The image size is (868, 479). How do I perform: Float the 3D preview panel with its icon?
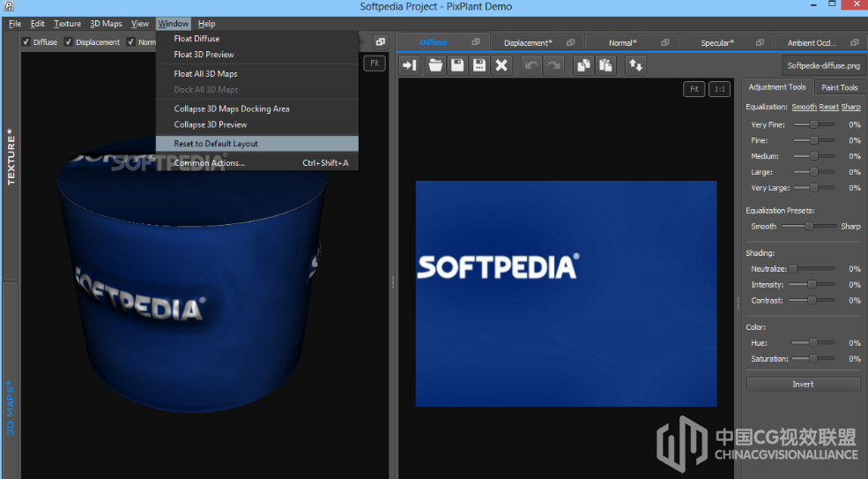click(x=381, y=41)
